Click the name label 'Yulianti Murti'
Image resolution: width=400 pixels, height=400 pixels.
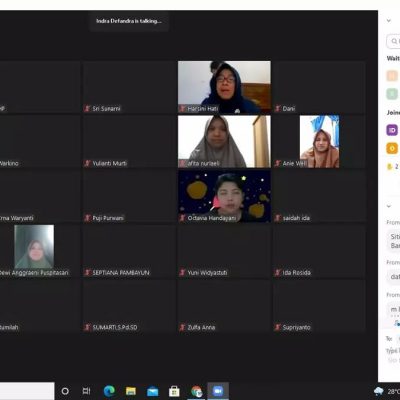110,163
